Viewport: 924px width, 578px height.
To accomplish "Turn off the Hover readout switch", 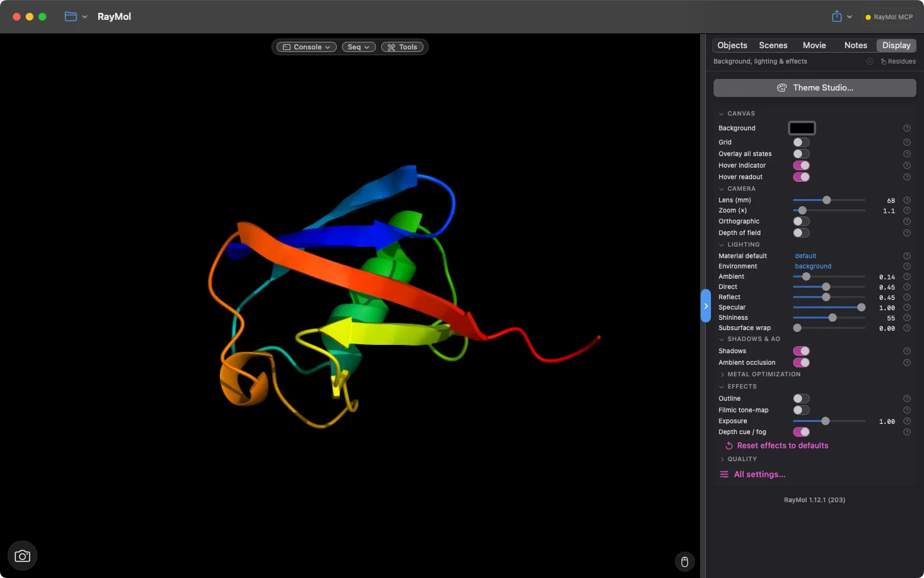I will click(801, 177).
